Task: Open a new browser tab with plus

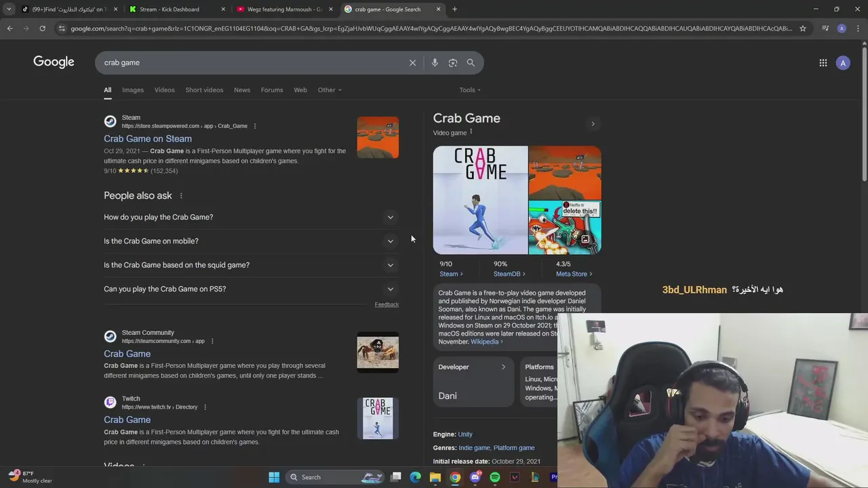Action: pos(454,9)
